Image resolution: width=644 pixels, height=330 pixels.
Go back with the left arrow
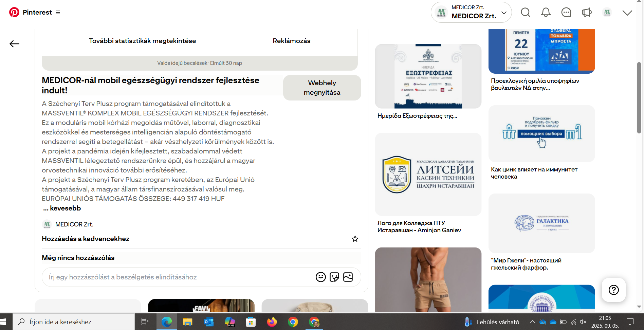14,44
